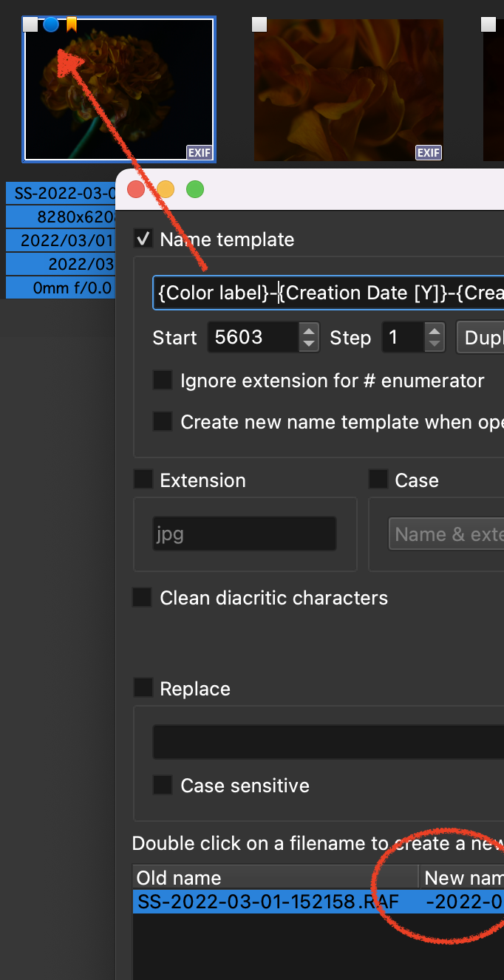Click the Start value stepper arrows
504x980 pixels.
pyautogui.click(x=309, y=338)
